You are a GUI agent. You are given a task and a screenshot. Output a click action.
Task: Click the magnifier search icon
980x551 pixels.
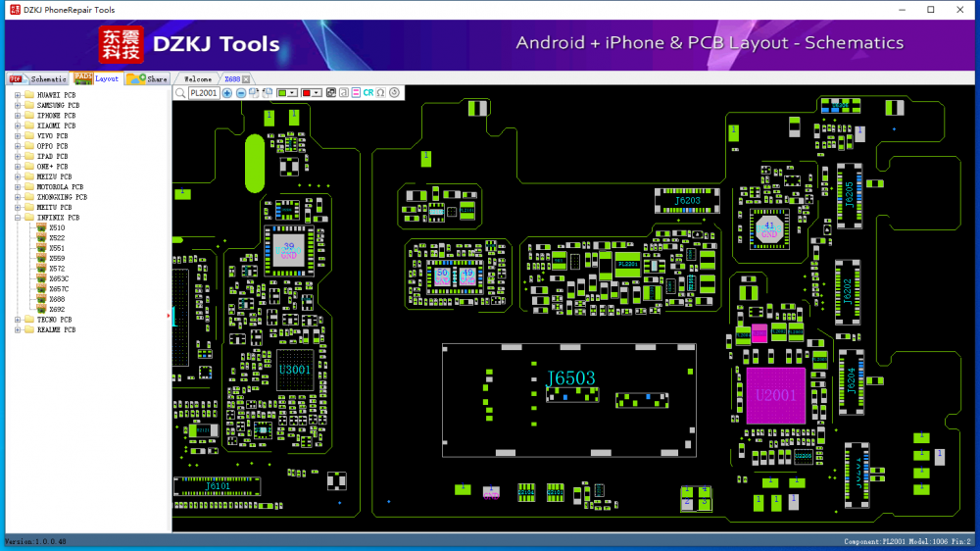point(180,93)
